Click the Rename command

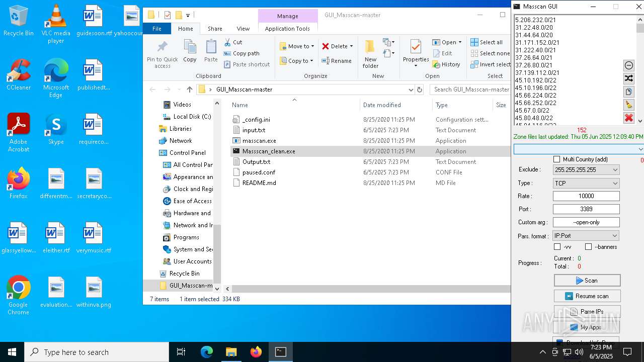pyautogui.click(x=337, y=61)
